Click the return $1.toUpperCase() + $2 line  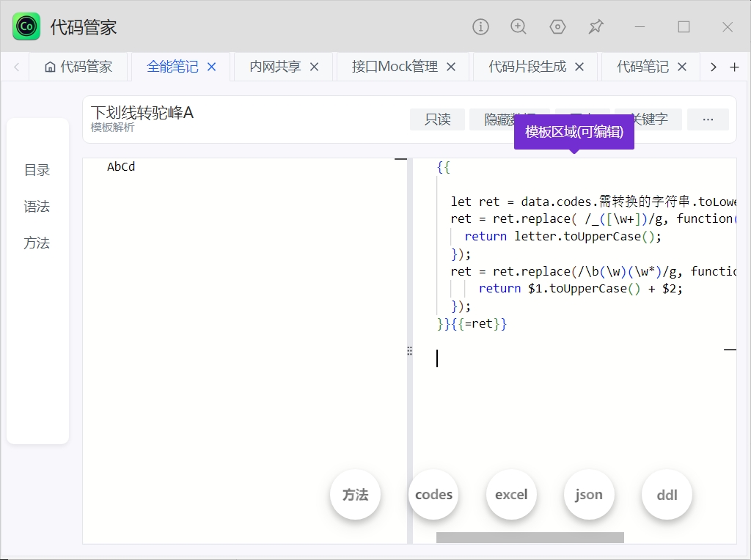pos(581,289)
